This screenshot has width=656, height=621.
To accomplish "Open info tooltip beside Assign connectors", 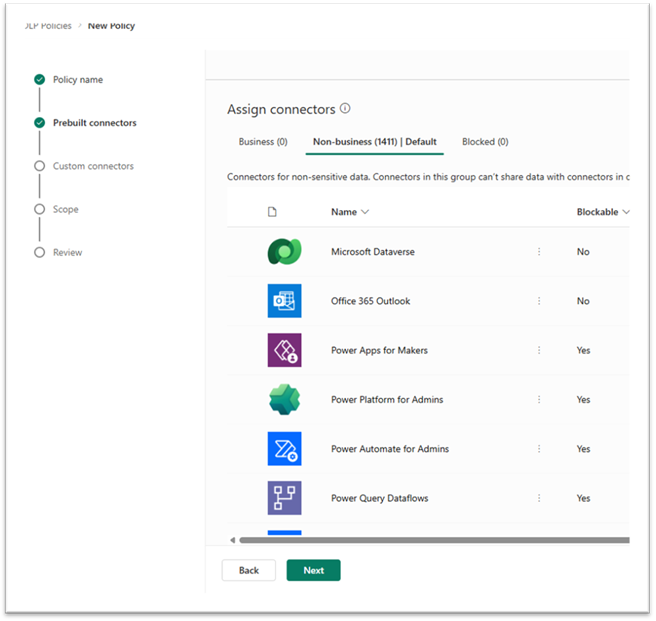I will 345,108.
